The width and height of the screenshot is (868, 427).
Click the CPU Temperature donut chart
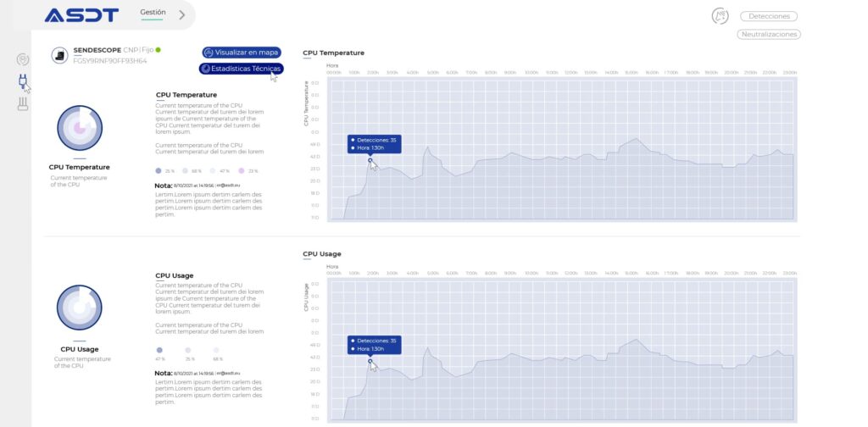point(80,128)
